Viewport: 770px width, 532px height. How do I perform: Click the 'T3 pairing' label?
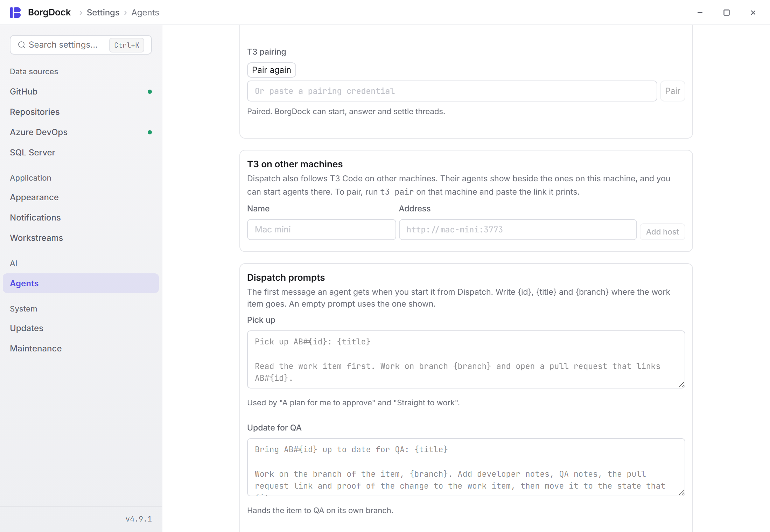(x=267, y=52)
